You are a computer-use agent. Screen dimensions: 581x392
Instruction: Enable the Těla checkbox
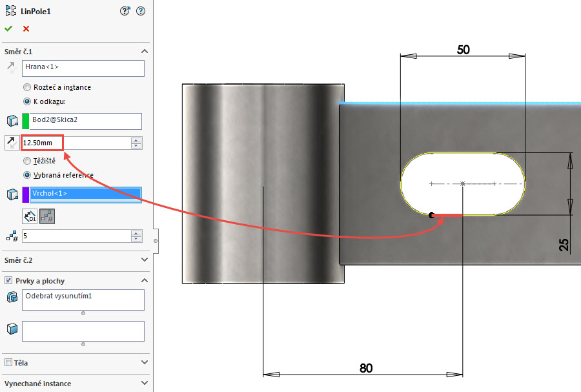pyautogui.click(x=8, y=363)
